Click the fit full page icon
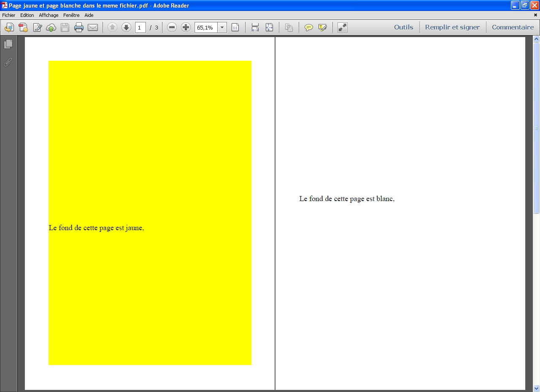This screenshot has height=392, width=540. coord(269,27)
